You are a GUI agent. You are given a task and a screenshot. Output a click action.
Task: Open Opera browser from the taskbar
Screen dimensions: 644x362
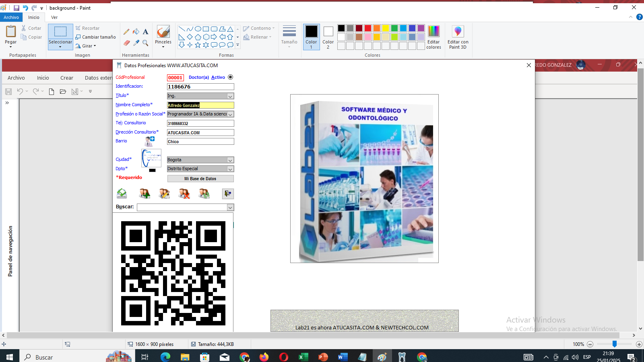283,357
